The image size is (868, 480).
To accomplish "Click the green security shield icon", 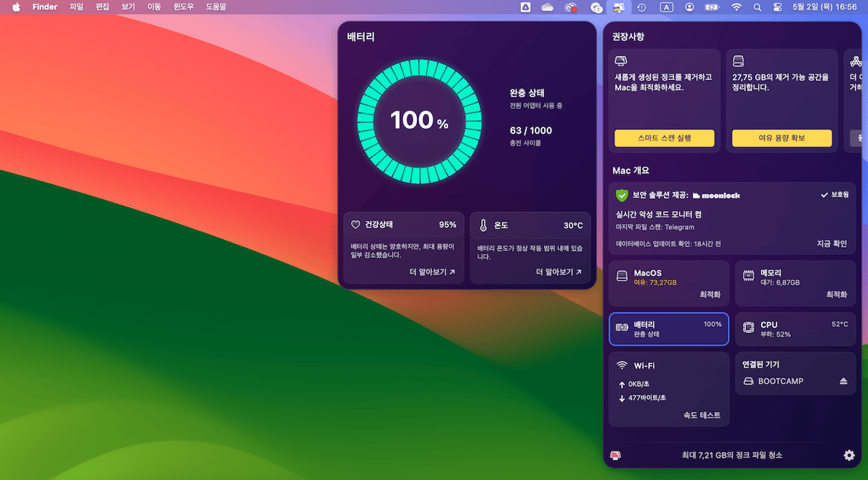I will point(622,195).
